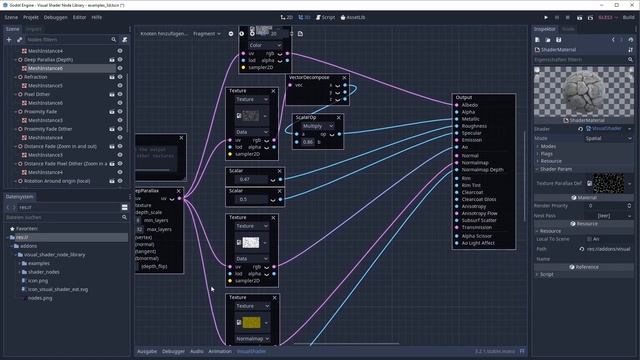Click the Texture Parallax Def black thumbnail
Image resolution: width=640 pixels, height=360 pixels.
tap(608, 184)
